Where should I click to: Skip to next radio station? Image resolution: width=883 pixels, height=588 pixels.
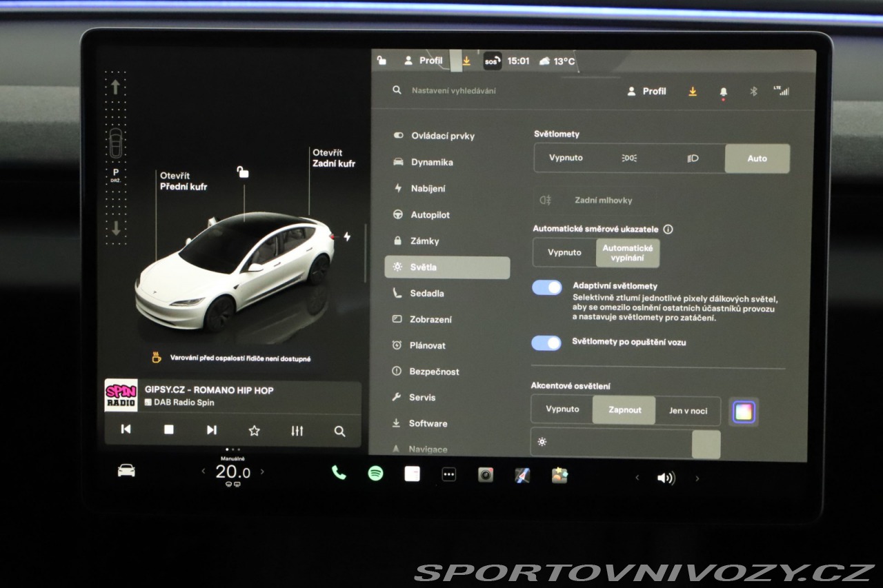(212, 429)
